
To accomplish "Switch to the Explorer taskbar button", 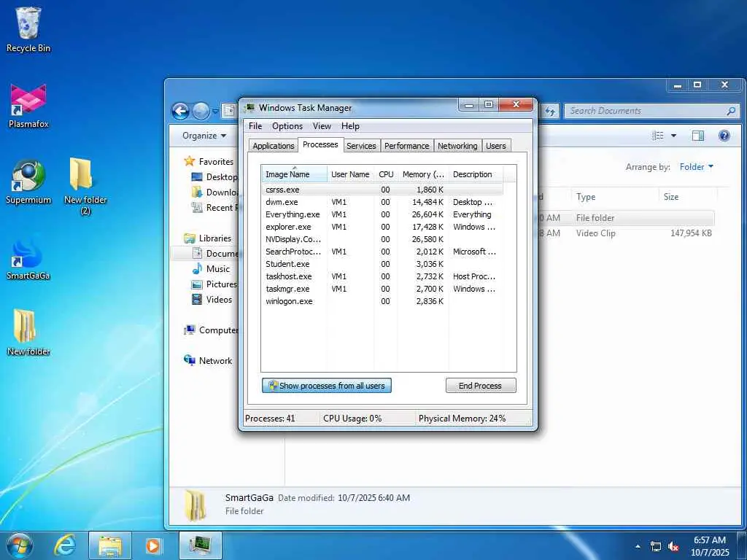I will pos(109,545).
